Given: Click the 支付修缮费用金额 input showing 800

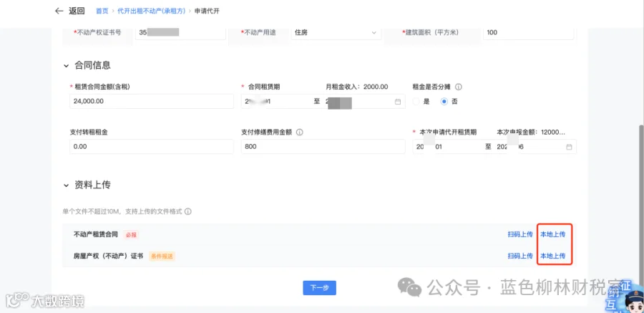Looking at the screenshot, I should coord(323,146).
